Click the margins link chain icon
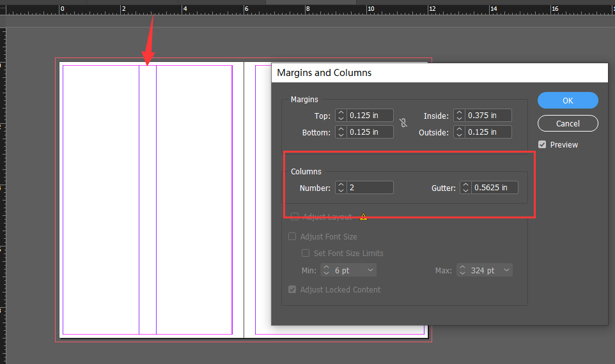 click(403, 123)
